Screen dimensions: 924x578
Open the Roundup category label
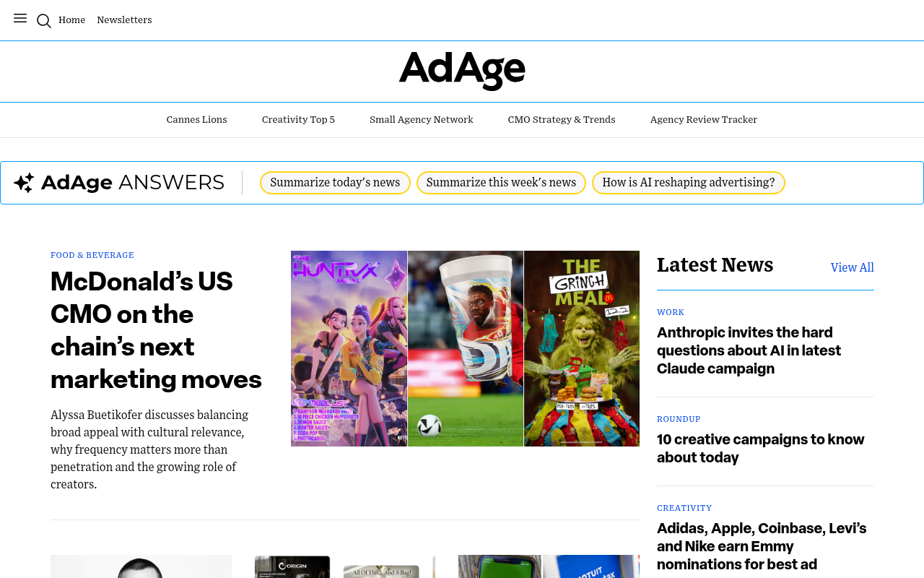[679, 419]
